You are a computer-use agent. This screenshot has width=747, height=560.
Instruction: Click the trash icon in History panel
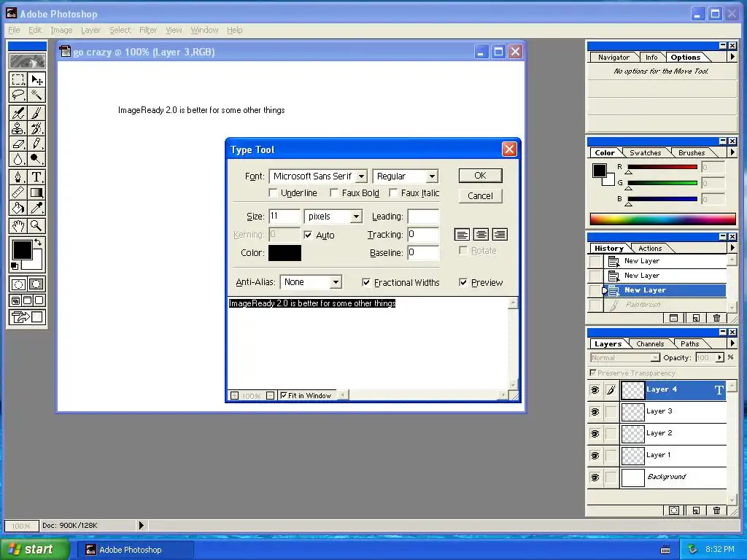716,318
